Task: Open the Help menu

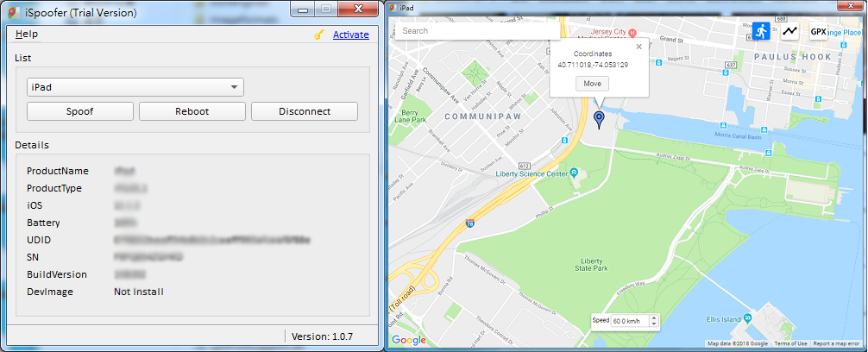Action: pyautogui.click(x=27, y=34)
